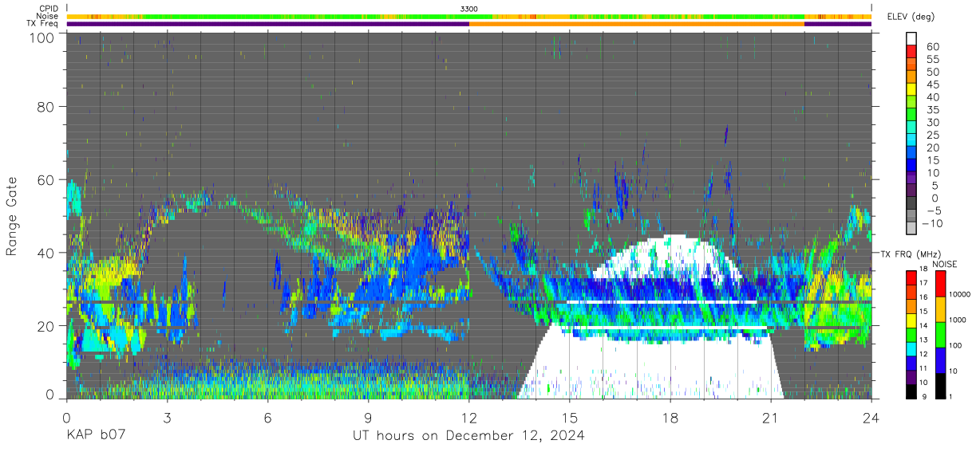Viewport: 980px width, 452px height.
Task: Click the '15' UT hour tick label
Action: pos(570,416)
